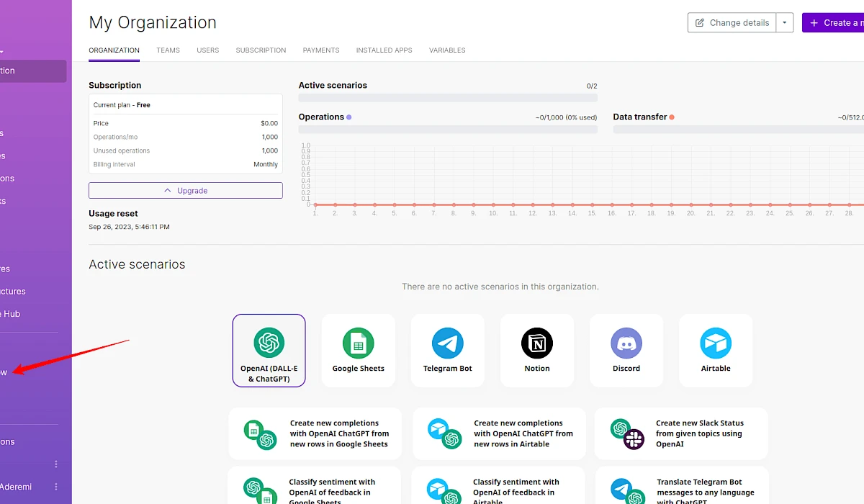Open the three-dot menu beside Aderemi
Viewport: 864px width, 504px height.
tap(56, 487)
